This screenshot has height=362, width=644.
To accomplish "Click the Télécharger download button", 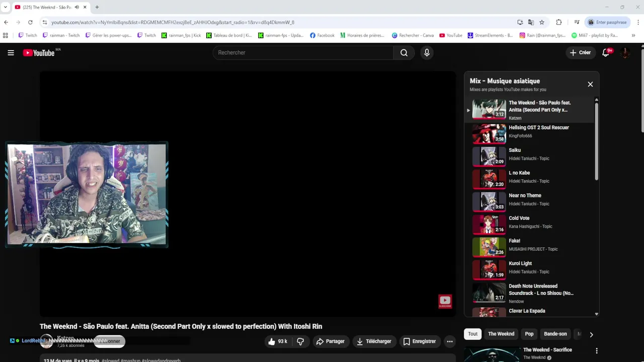I will pos(374,341).
